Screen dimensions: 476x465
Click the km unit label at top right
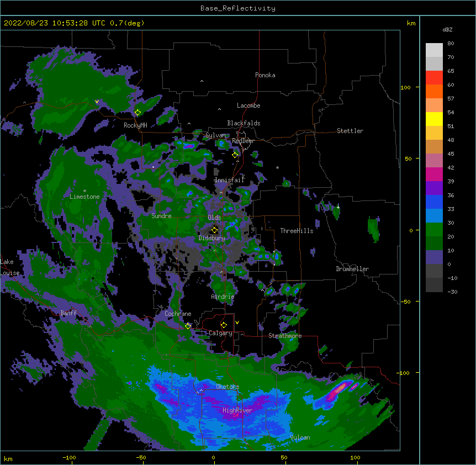click(411, 23)
